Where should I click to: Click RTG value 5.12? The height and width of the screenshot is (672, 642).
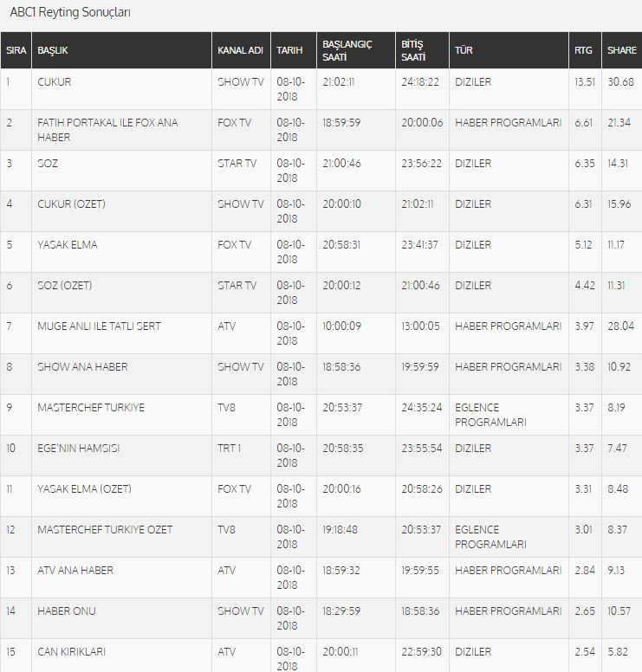[583, 245]
